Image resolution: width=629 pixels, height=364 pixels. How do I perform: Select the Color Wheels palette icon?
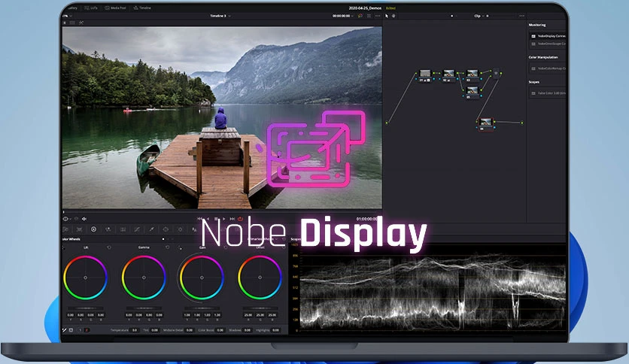point(93,229)
